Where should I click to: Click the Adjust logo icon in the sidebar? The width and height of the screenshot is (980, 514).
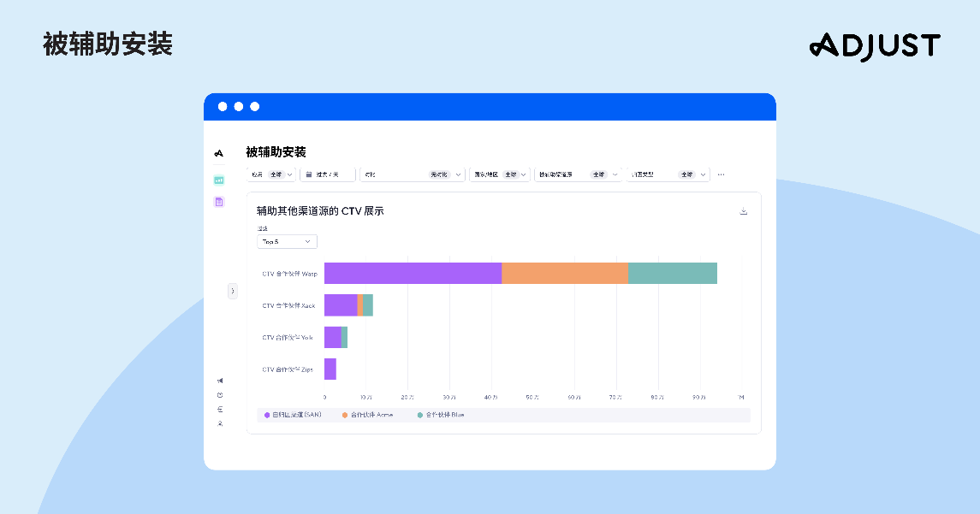[x=219, y=153]
